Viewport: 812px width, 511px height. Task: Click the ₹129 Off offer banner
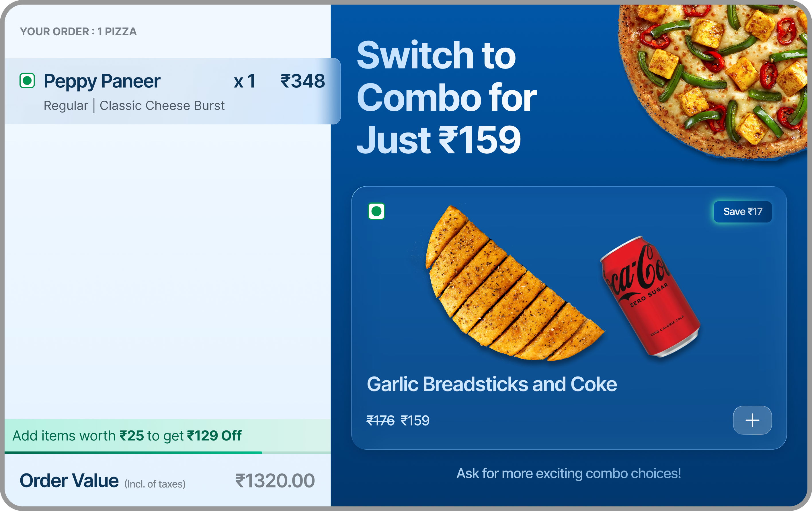[127, 436]
